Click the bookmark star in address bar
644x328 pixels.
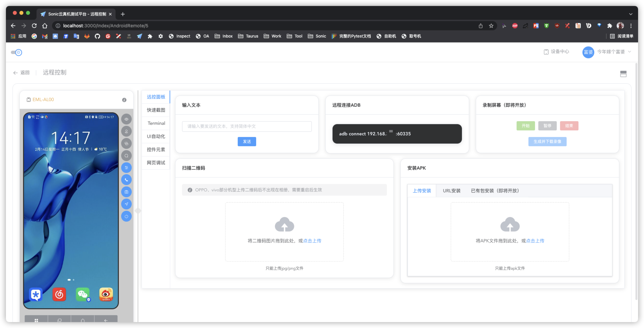pos(491,26)
